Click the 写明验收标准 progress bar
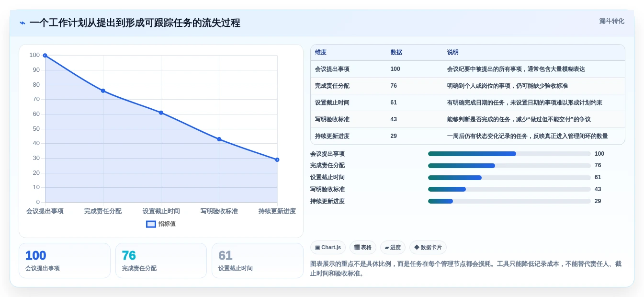 509,189
